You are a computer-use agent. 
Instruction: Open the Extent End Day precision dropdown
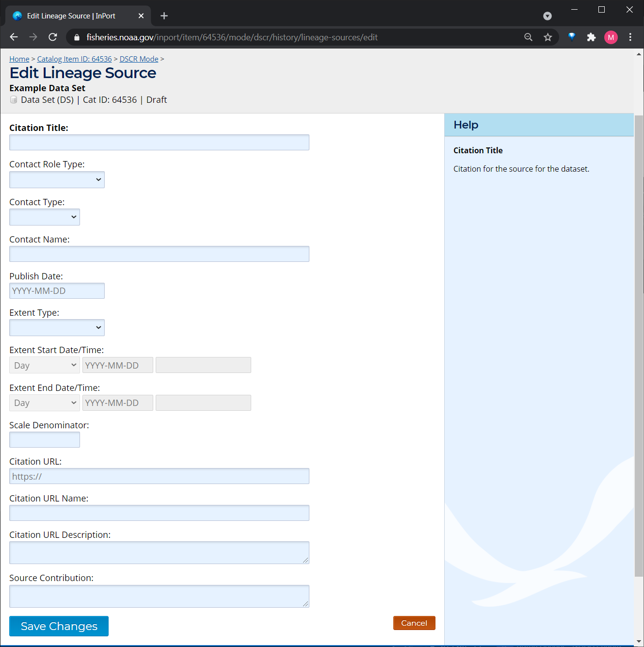point(45,403)
